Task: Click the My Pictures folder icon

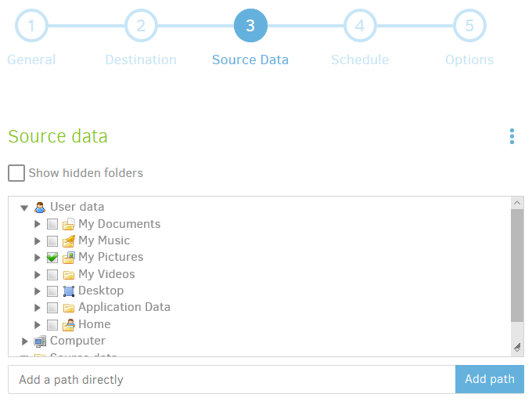Action: pos(69,257)
